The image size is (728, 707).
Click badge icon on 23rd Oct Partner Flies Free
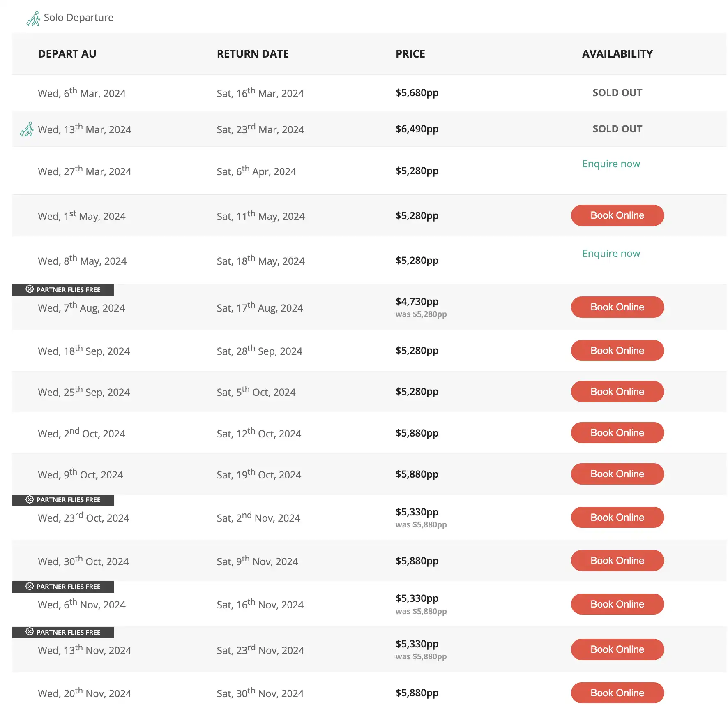[x=30, y=499]
